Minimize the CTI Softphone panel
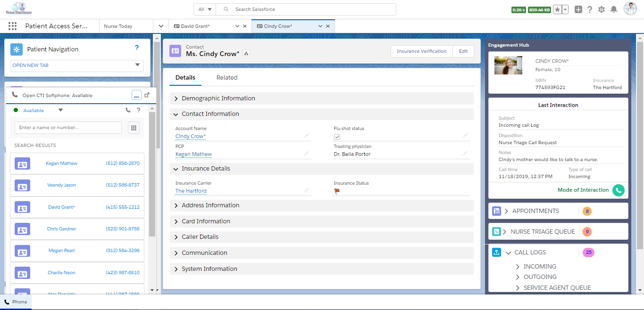 (136, 95)
